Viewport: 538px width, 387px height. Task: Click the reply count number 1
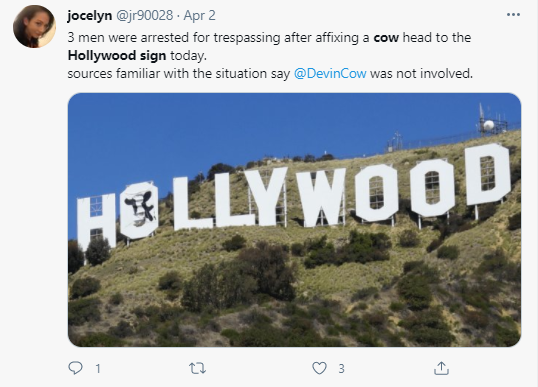tap(98, 368)
